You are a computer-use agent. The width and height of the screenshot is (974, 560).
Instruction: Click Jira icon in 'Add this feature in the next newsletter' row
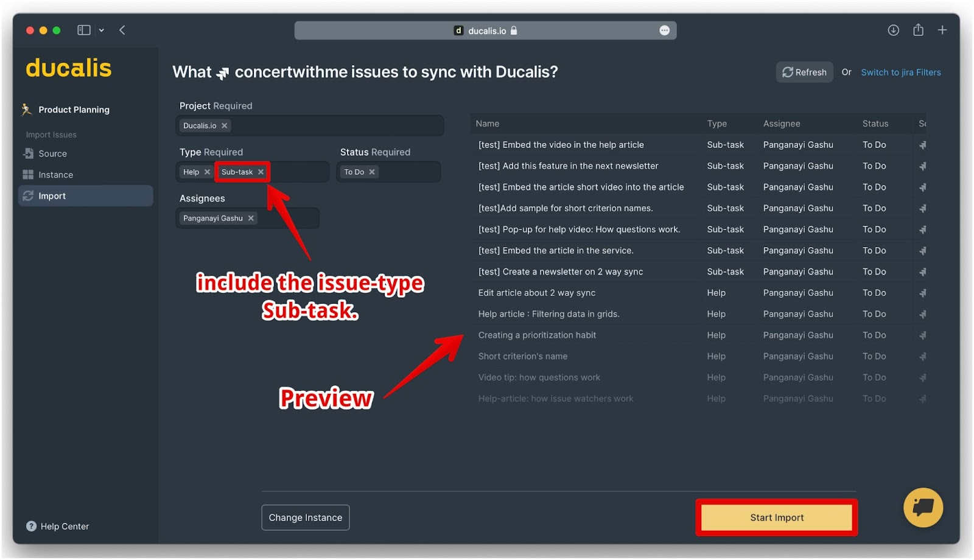(x=923, y=167)
